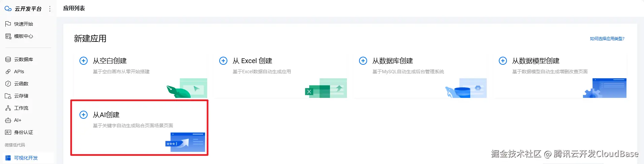Open 工作流 from the sidebar
This screenshot has width=644, height=164.
[x=21, y=108]
